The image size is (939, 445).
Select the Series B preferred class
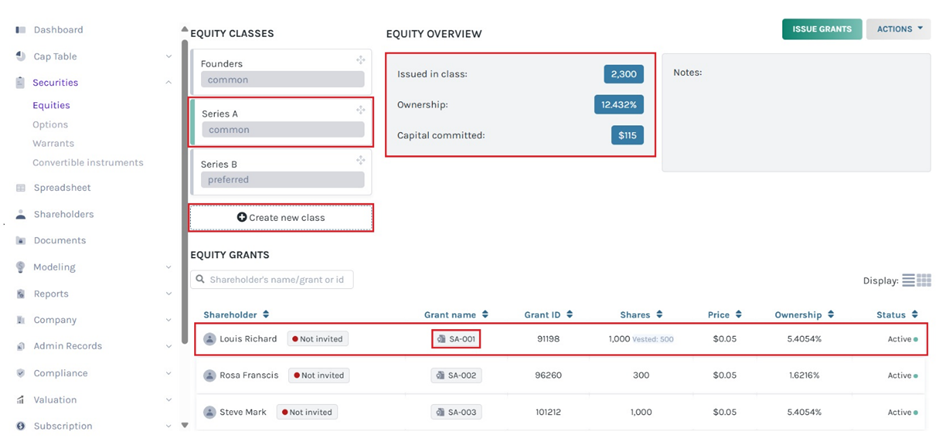[x=281, y=171]
